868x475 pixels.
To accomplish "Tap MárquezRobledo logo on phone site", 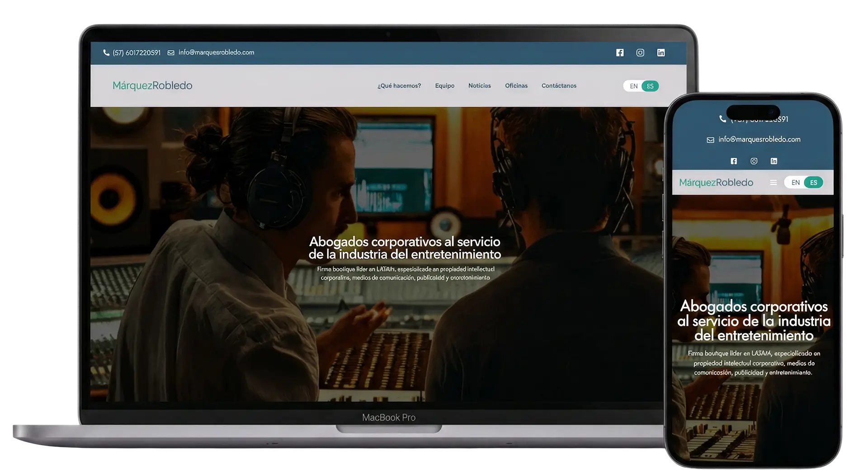I will (x=716, y=183).
